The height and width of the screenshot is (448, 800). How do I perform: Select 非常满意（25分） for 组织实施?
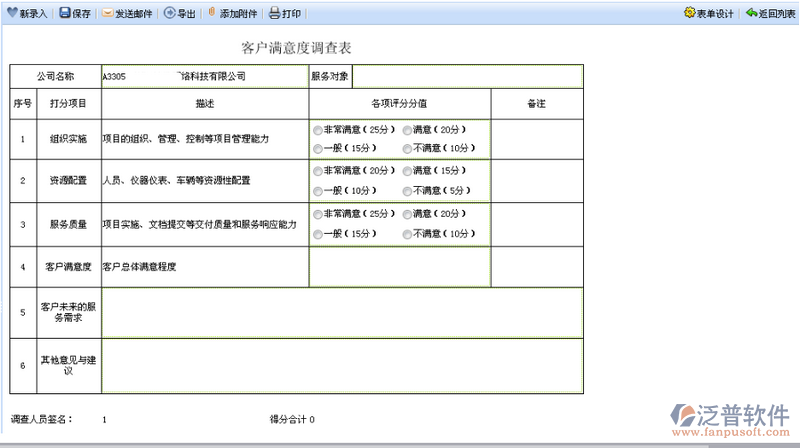click(318, 130)
